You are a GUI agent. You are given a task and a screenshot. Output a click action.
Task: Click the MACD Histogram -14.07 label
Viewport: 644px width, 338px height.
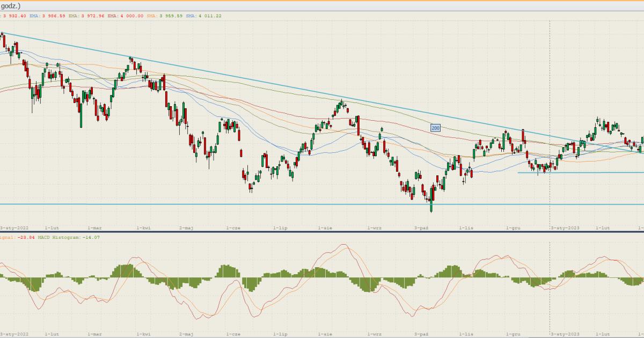click(x=68, y=237)
